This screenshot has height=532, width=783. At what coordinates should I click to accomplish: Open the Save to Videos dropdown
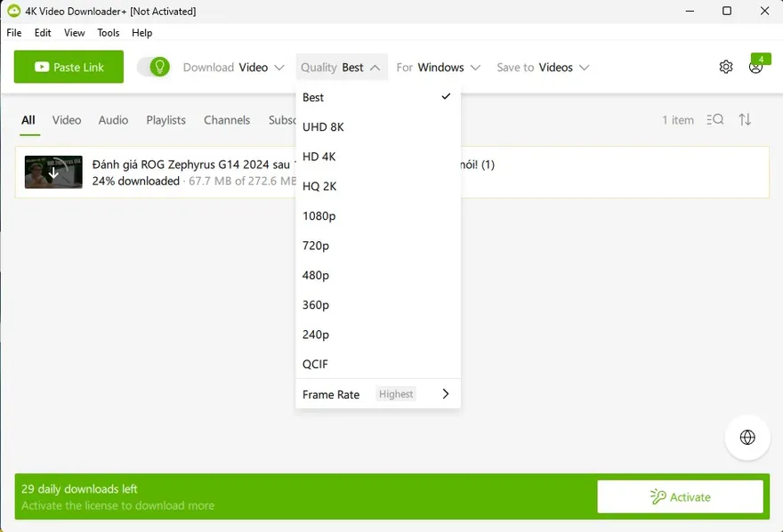[543, 67]
